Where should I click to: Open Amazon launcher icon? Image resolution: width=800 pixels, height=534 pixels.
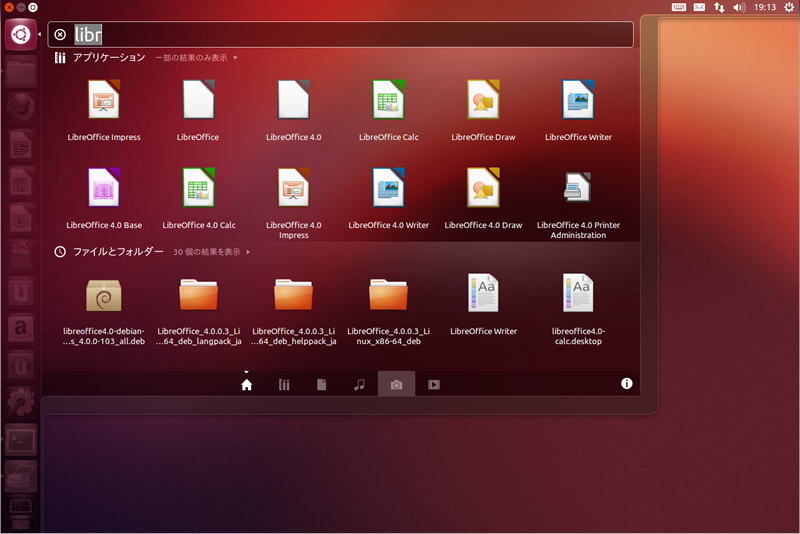pos(20,328)
